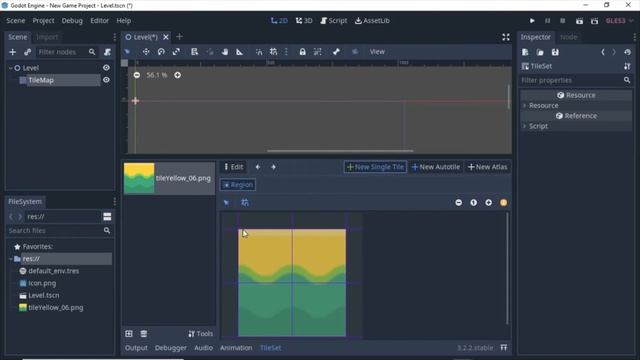Toggle snap in tile region editor
This screenshot has width=640, height=360.
[244, 202]
